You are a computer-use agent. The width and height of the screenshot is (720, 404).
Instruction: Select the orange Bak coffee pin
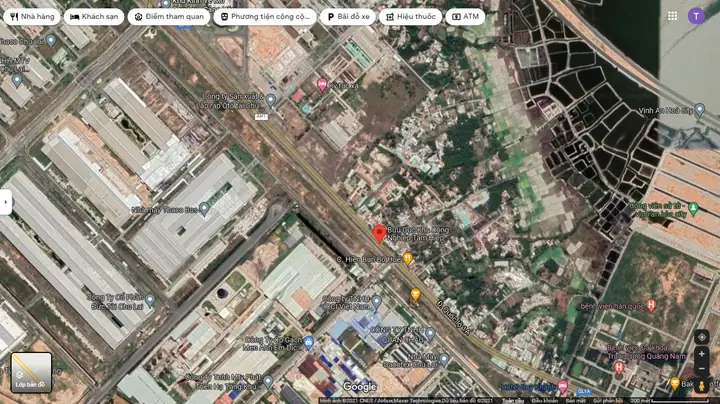pyautogui.click(x=674, y=383)
